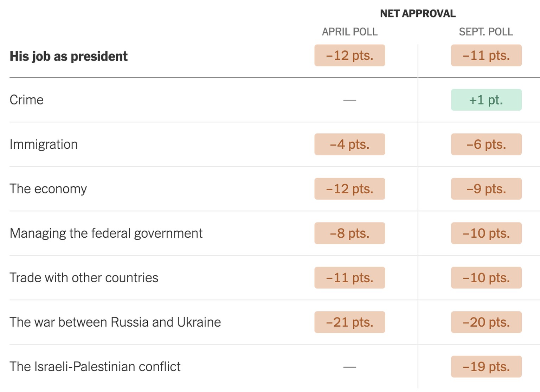The image size is (540, 392).
Task: Click the −19 pts. badge
Action: pyautogui.click(x=486, y=367)
